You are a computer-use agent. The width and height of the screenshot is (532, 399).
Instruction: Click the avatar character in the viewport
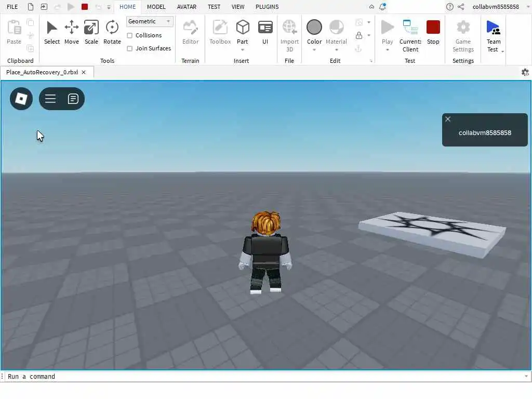[265, 252]
